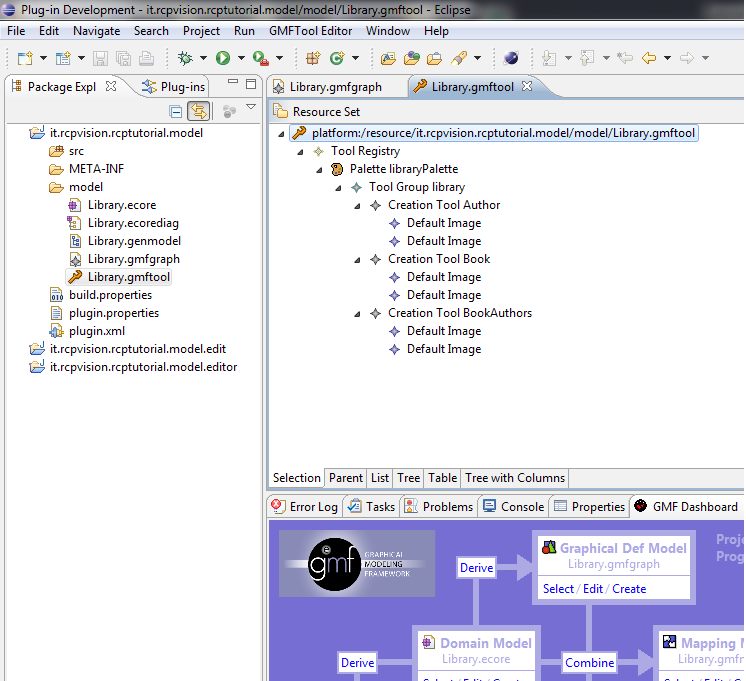Click the New wizard toolbar icon
This screenshot has width=746, height=681.
tap(25, 58)
